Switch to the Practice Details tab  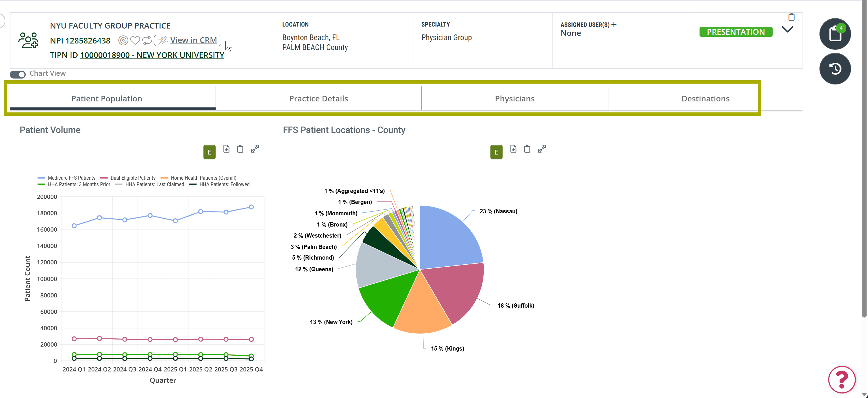click(x=318, y=99)
